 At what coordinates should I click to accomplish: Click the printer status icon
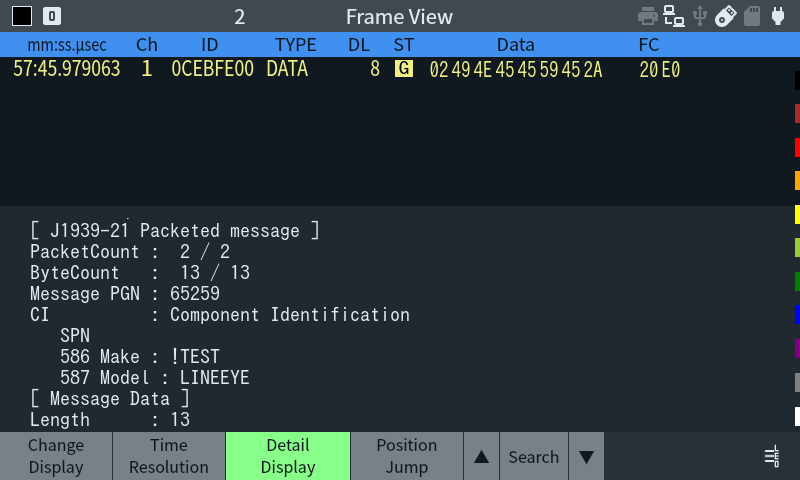point(648,16)
